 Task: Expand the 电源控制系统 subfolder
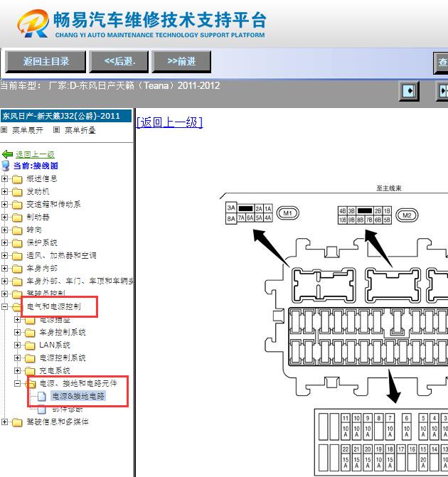point(17,358)
